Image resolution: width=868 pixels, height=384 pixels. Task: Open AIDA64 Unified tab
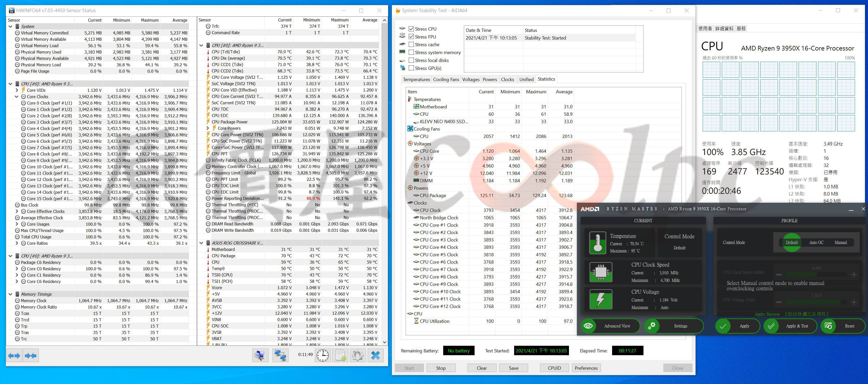[x=526, y=80]
